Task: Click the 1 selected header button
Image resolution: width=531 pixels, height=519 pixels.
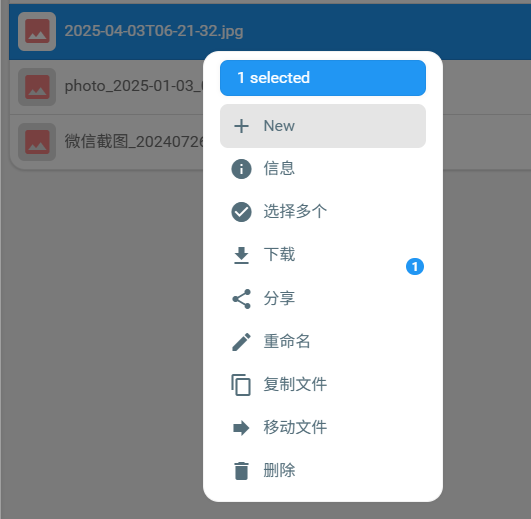Action: (323, 78)
